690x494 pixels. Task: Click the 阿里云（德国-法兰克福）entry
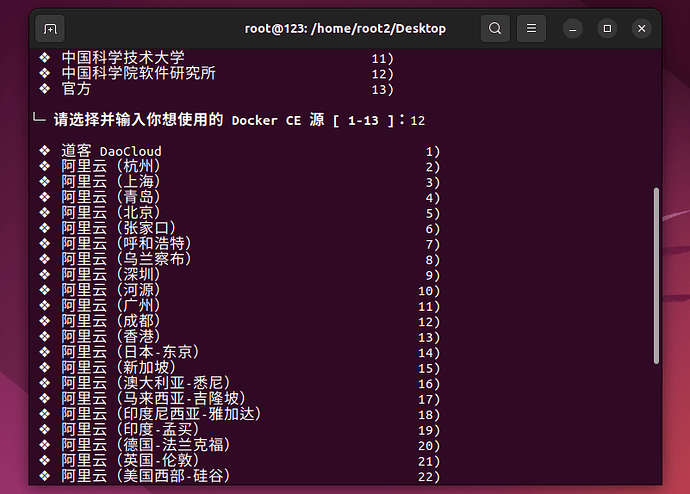tap(146, 445)
